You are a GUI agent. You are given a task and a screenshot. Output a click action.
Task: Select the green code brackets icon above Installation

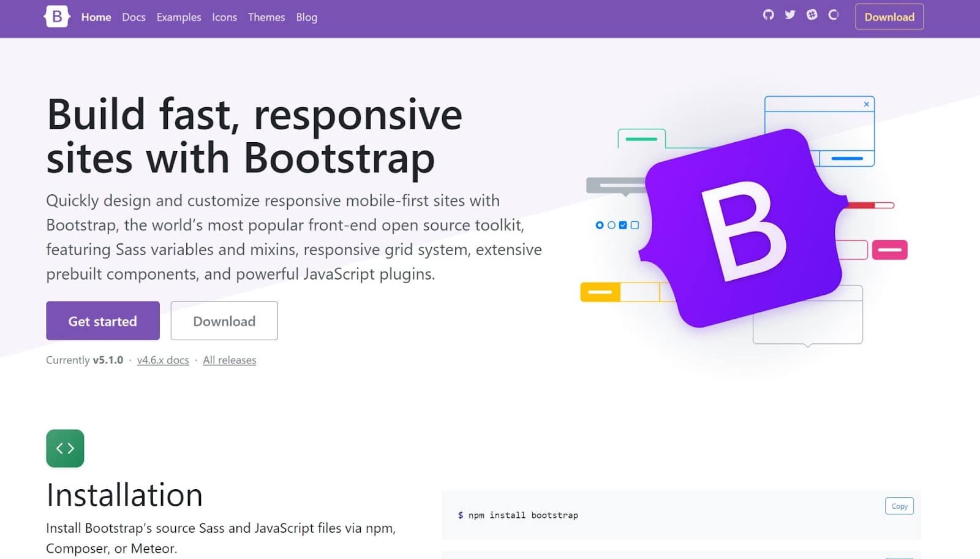[x=65, y=448]
